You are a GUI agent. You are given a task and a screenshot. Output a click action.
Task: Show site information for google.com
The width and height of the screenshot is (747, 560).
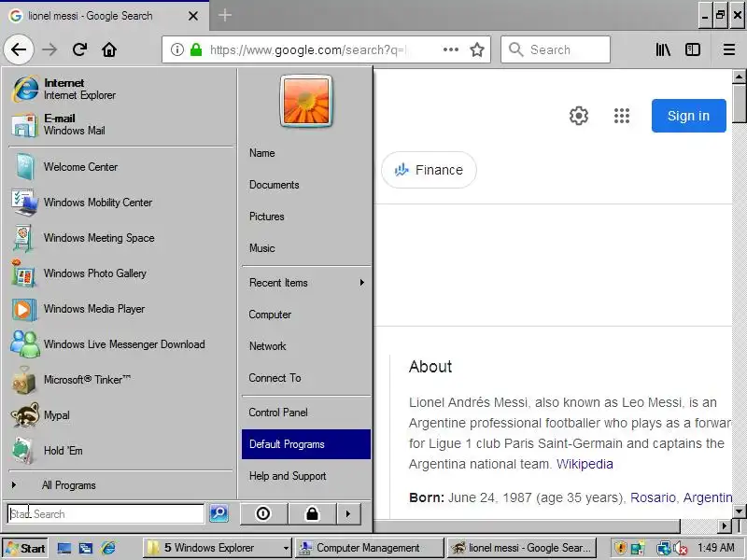click(176, 49)
